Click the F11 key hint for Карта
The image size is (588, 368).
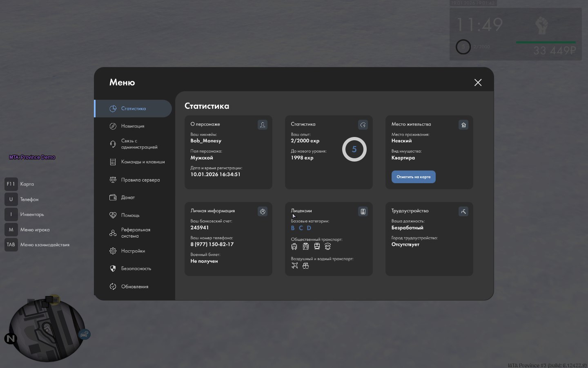click(11, 184)
